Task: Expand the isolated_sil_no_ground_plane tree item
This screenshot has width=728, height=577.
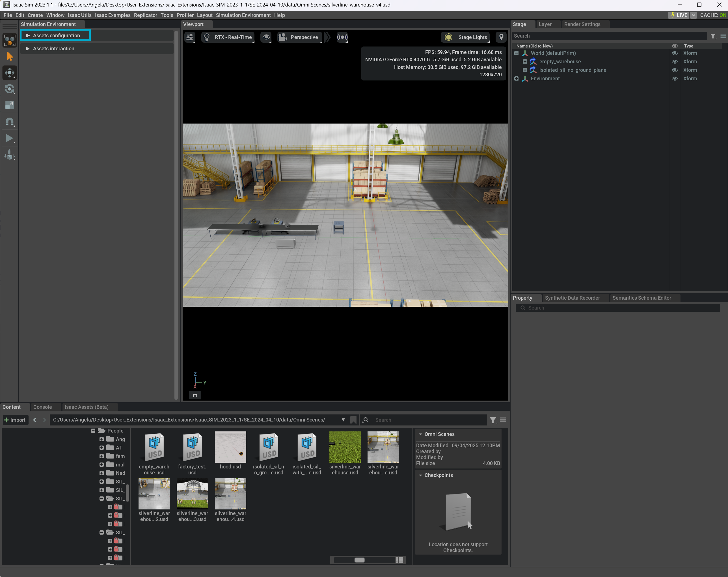Action: [x=525, y=70]
